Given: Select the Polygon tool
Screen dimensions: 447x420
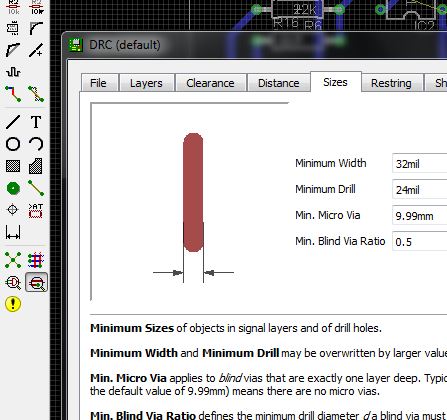Looking at the screenshot, I should pyautogui.click(x=36, y=166).
